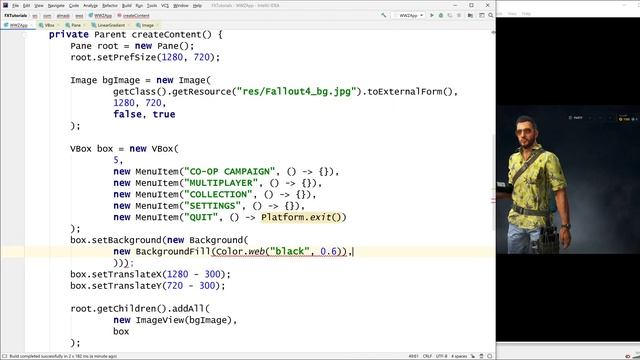The height and width of the screenshot is (360, 640).
Task: Click Platform.exit() call in code
Action: coord(304,217)
